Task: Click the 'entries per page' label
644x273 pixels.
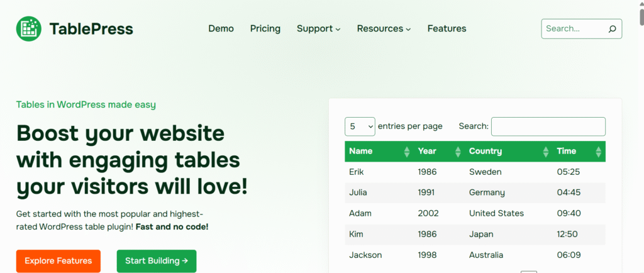Action: 410,126
